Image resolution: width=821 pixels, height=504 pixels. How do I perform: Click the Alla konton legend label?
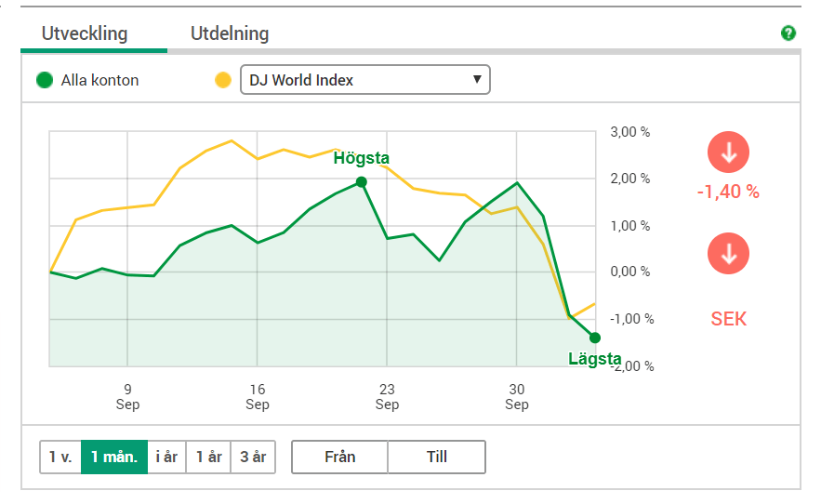pyautogui.click(x=99, y=80)
